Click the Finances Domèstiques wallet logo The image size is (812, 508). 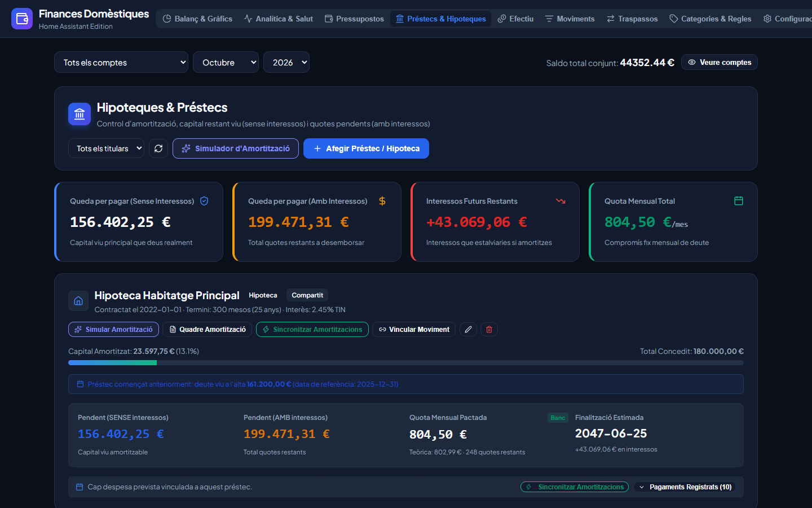[x=22, y=19]
